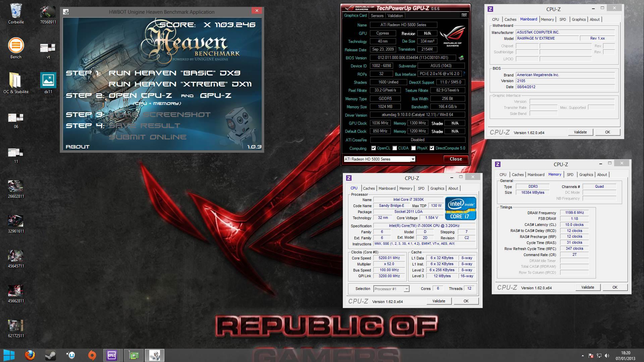Launch Firefox from the taskbar

point(30,355)
